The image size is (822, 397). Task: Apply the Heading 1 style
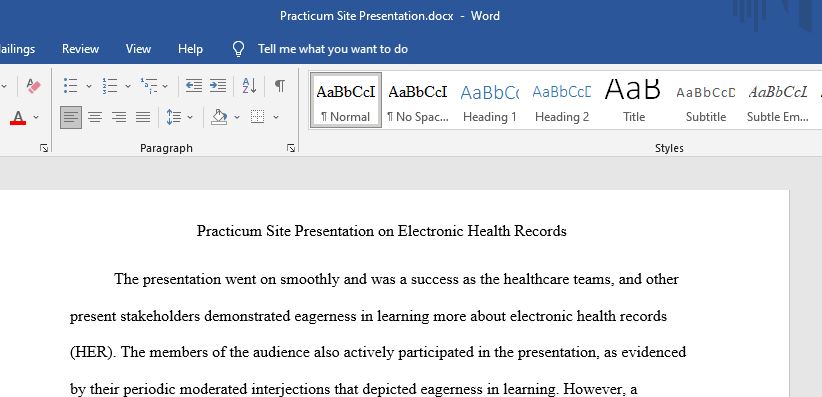pos(490,100)
